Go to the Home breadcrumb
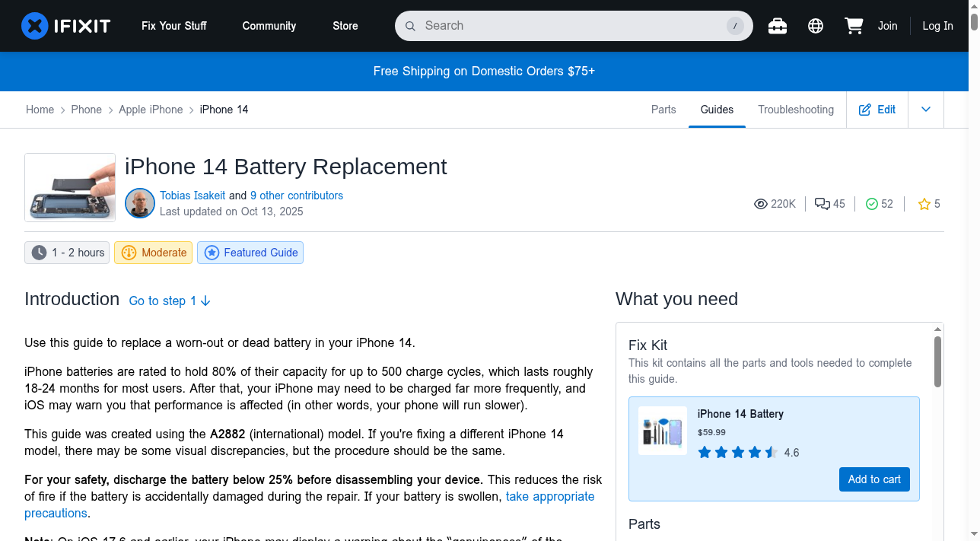 pyautogui.click(x=40, y=110)
